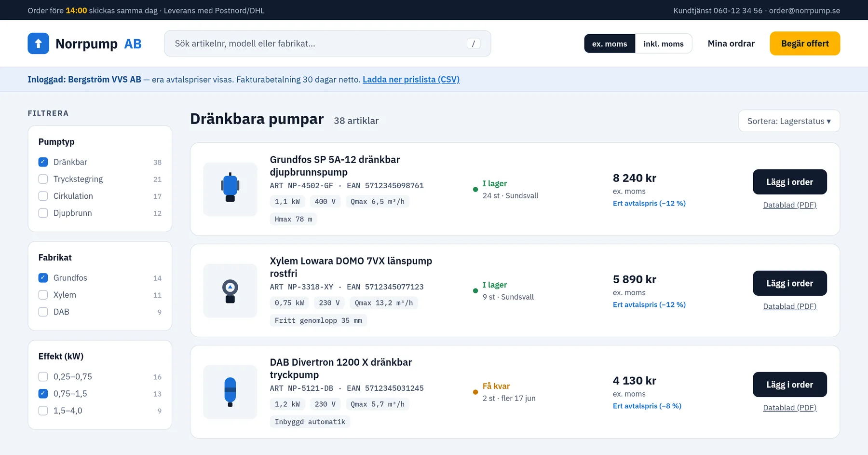This screenshot has width=868, height=455.
Task: Click the 'Ert avtalspris (–8 %)' text
Action: pyautogui.click(x=647, y=406)
